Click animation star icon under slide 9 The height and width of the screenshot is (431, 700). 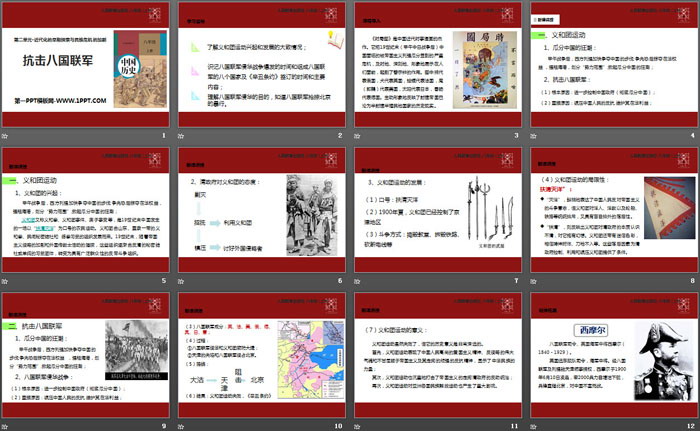point(4,427)
